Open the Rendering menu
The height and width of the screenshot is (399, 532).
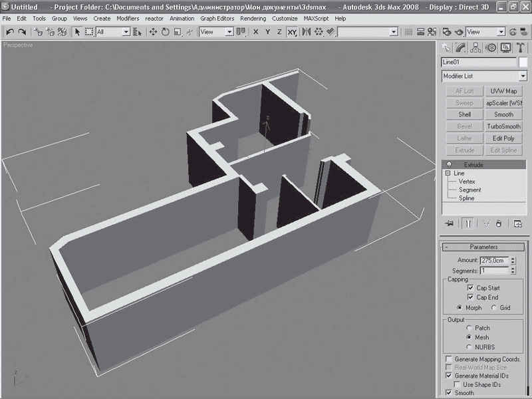coord(253,19)
